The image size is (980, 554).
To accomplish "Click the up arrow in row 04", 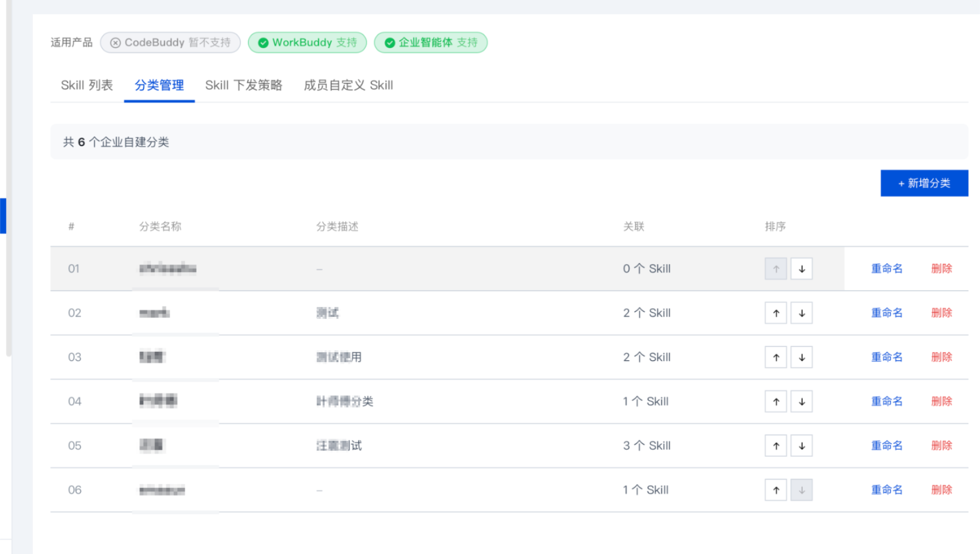I will [776, 401].
